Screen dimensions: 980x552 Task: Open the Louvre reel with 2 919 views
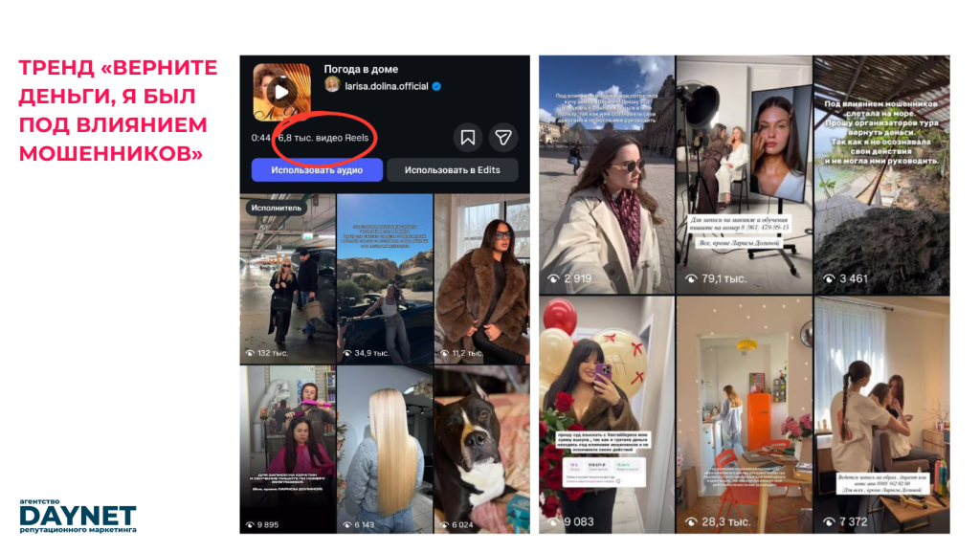[607, 175]
